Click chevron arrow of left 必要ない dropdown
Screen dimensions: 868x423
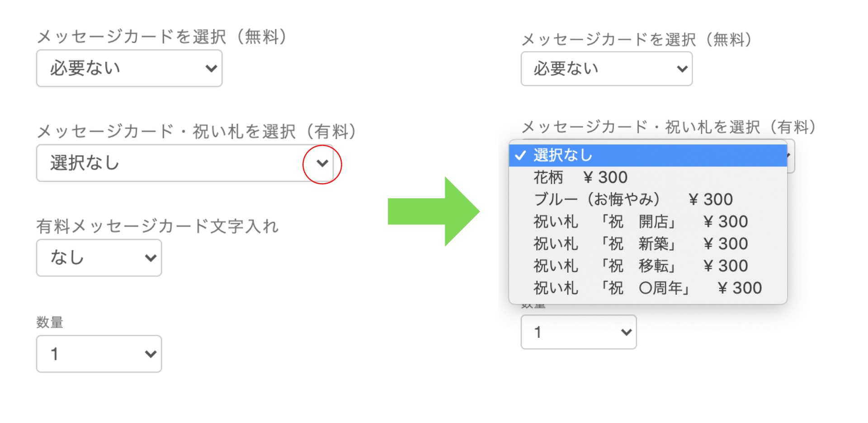(x=211, y=69)
